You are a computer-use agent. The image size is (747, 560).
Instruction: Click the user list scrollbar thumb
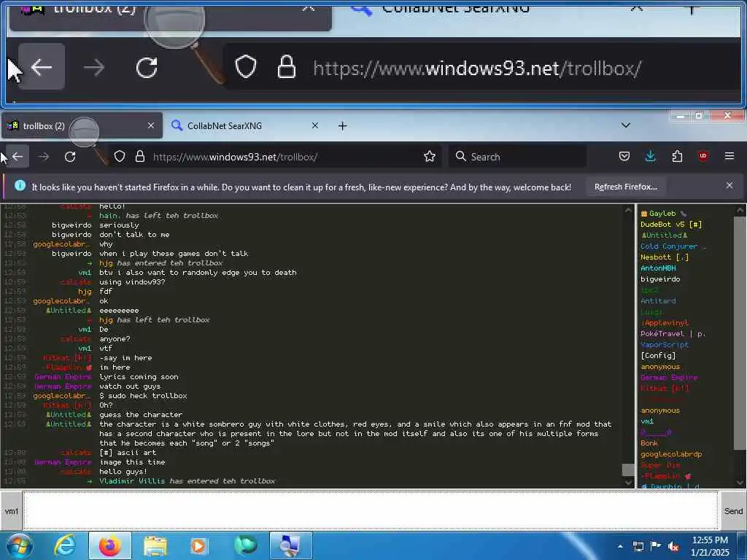(740, 332)
